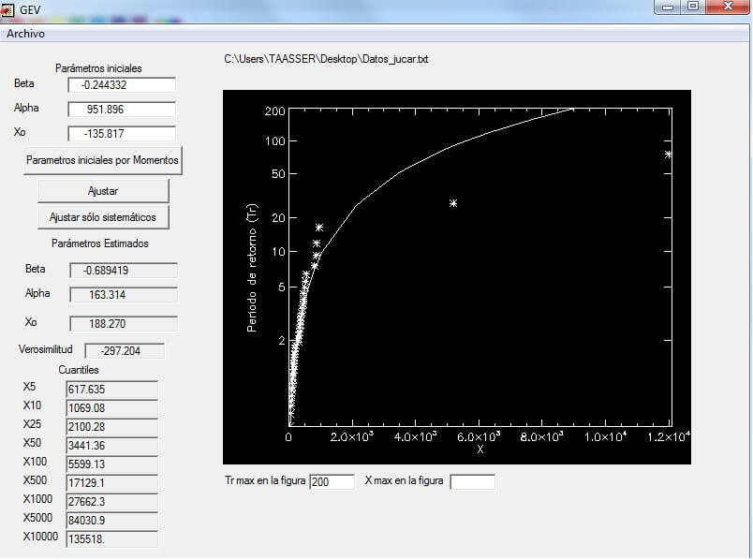Click the X5 quantile value field

[111, 389]
